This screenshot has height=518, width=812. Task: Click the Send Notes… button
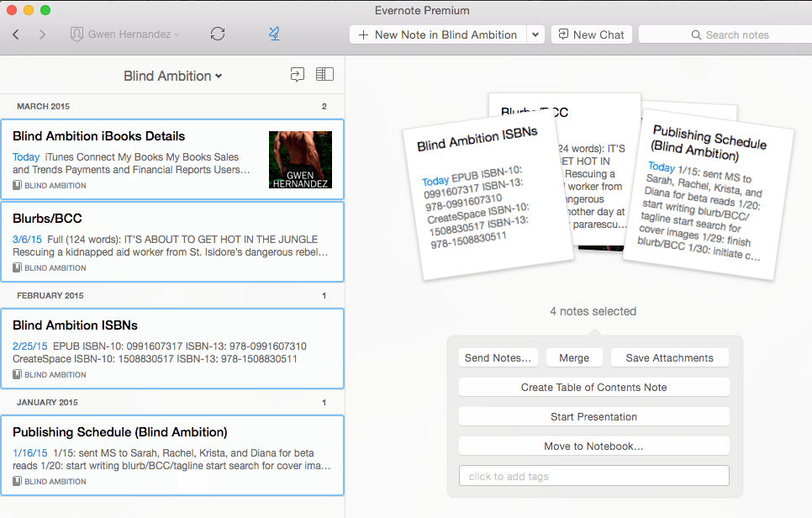coord(498,358)
